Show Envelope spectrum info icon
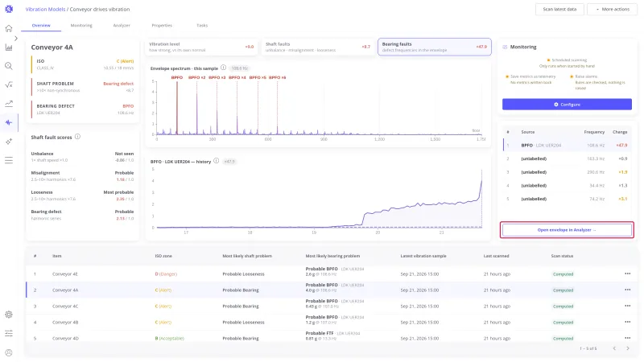 (224, 68)
